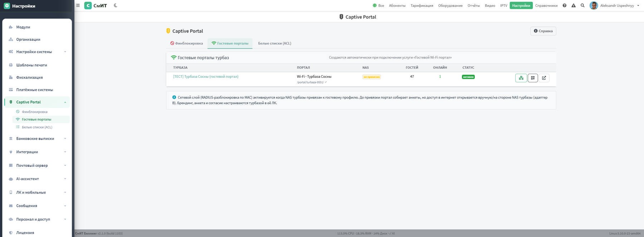
Task: Open the warning triangle alerts icon
Action: (574, 5)
